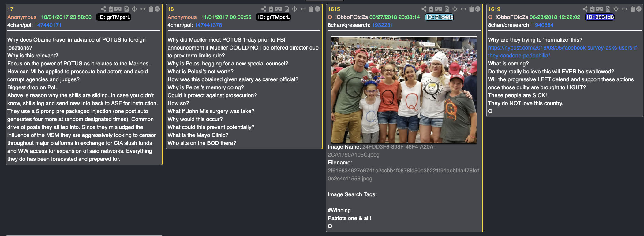This screenshot has width=644, height=236.
Task: Click the horizontal resize arrows on post 18
Action: 303,9
